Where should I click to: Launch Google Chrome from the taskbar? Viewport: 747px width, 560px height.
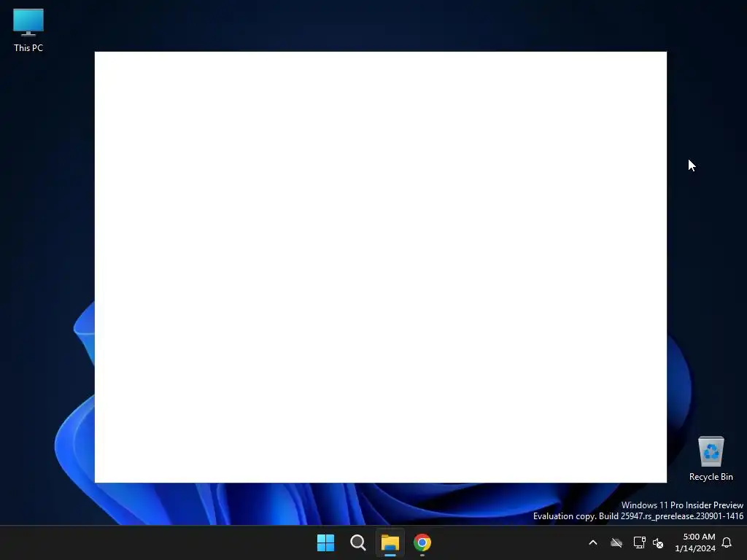(422, 542)
